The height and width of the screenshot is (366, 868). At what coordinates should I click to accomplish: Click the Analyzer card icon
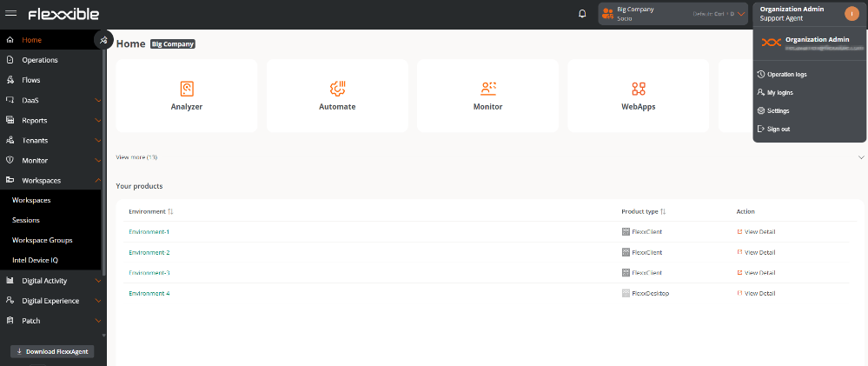point(187,89)
